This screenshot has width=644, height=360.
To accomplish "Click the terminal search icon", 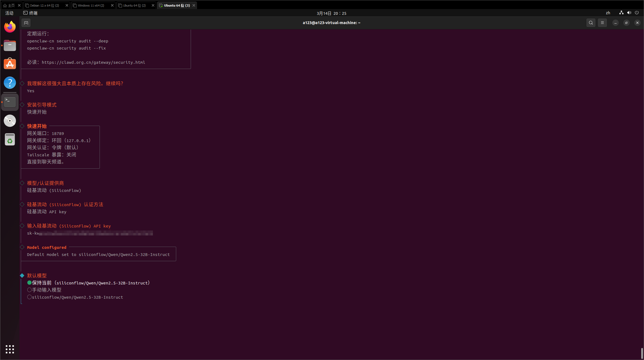I will 591,23.
